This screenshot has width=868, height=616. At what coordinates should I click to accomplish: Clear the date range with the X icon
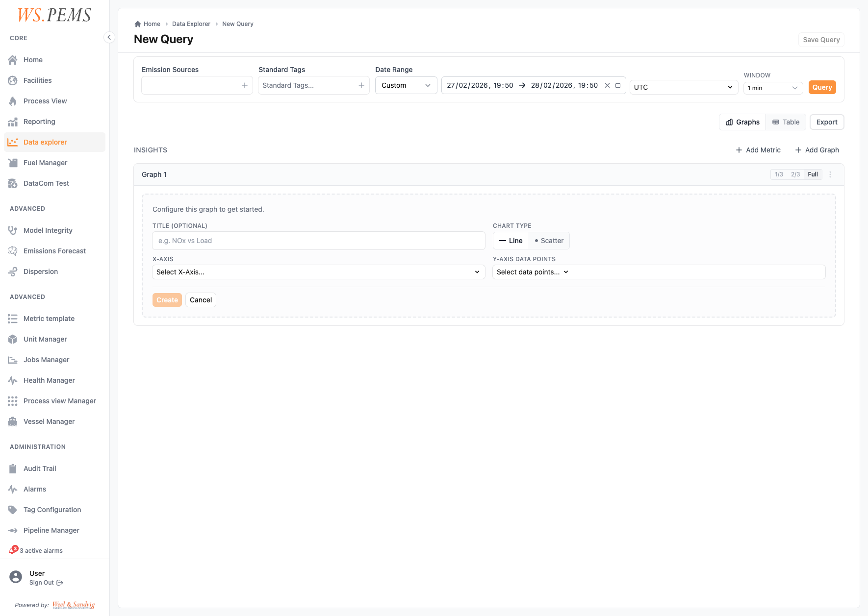click(x=607, y=85)
